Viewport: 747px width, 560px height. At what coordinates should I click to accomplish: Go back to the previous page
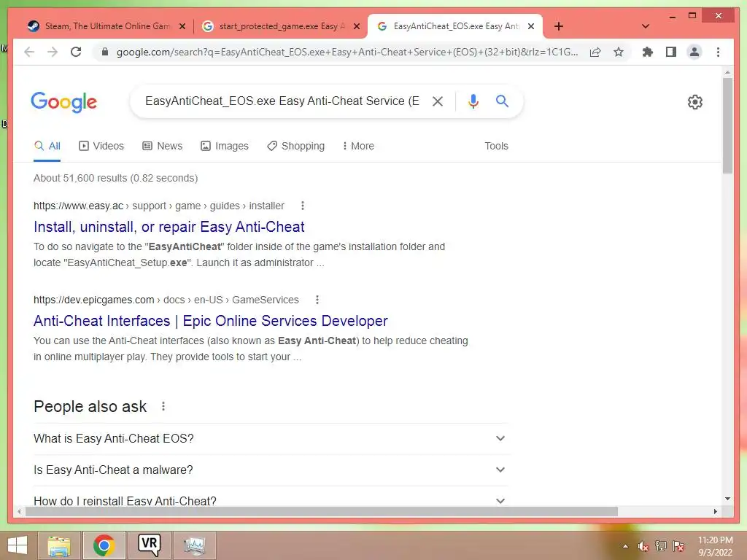[29, 52]
